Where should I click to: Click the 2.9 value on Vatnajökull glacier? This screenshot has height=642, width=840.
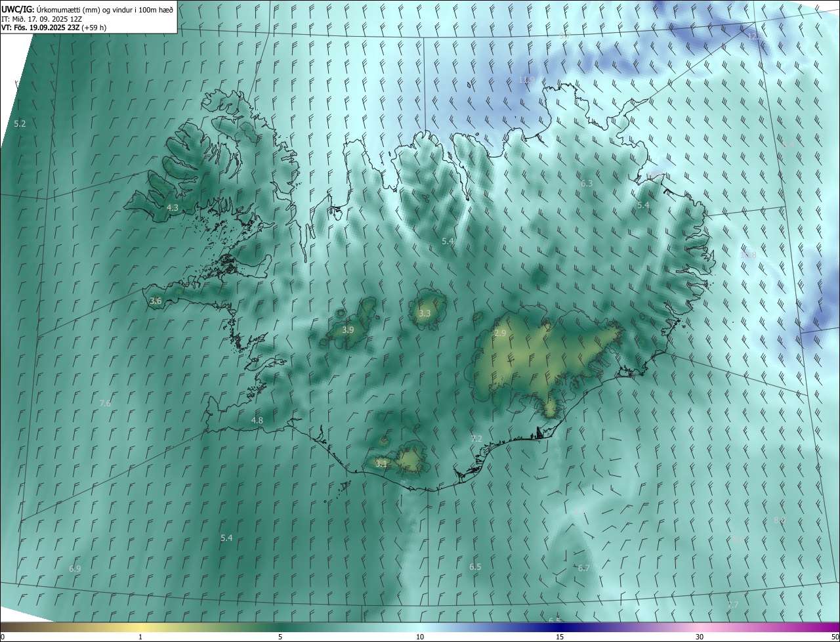point(500,333)
